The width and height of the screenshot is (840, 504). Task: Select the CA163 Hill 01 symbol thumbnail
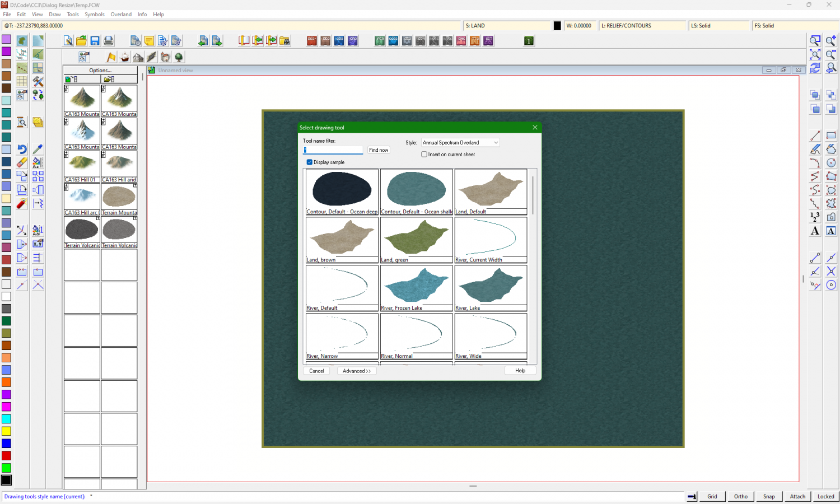(82, 166)
